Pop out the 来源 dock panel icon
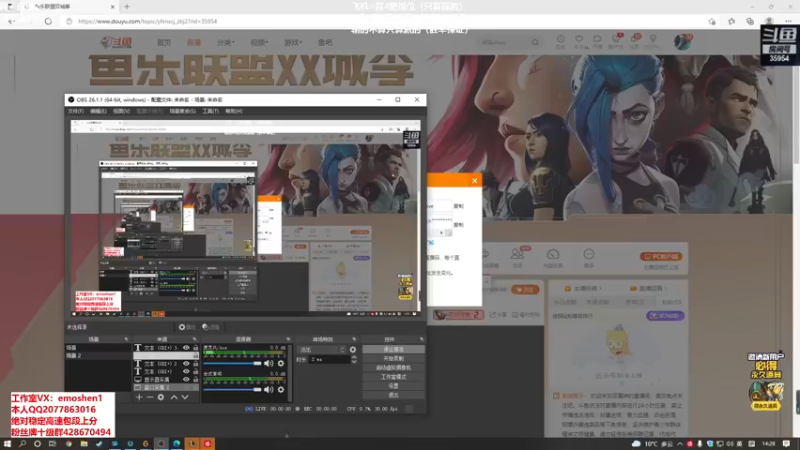The width and height of the screenshot is (800, 450). (194, 339)
